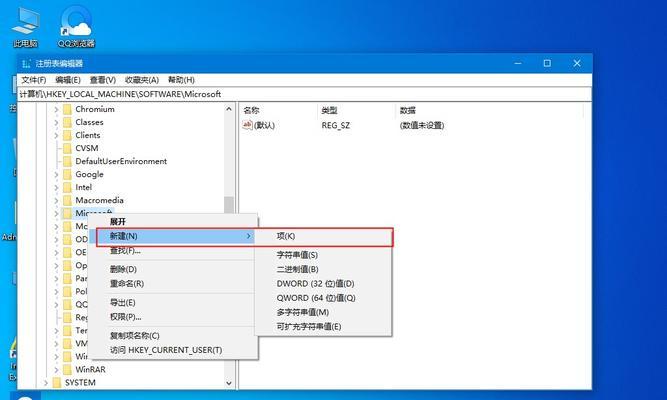Expand the Macromedia key
This screenshot has height=400, width=667.
pos(56,200)
